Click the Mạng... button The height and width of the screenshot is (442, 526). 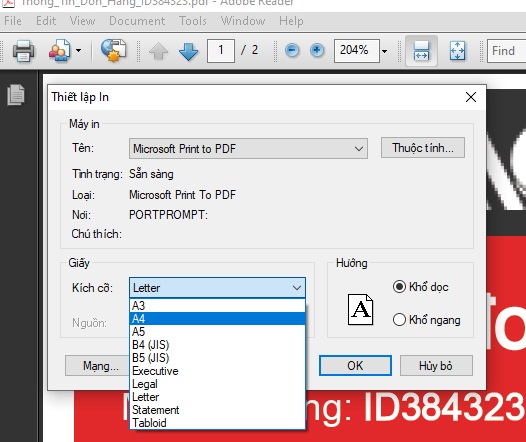pos(97,366)
